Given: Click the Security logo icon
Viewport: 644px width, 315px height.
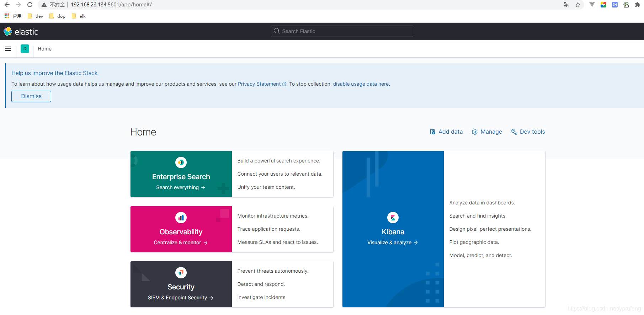Looking at the screenshot, I should 181,273.
